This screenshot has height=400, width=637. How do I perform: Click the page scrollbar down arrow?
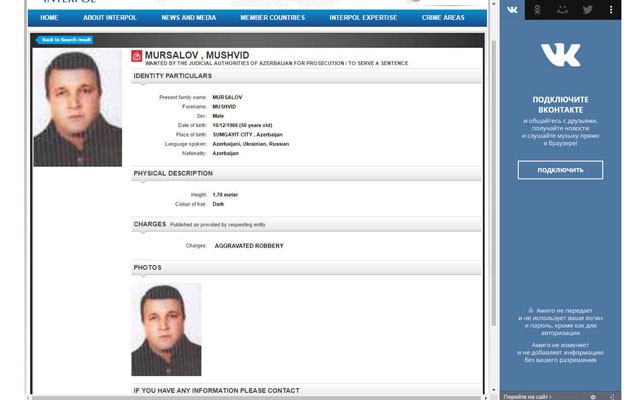click(x=494, y=390)
